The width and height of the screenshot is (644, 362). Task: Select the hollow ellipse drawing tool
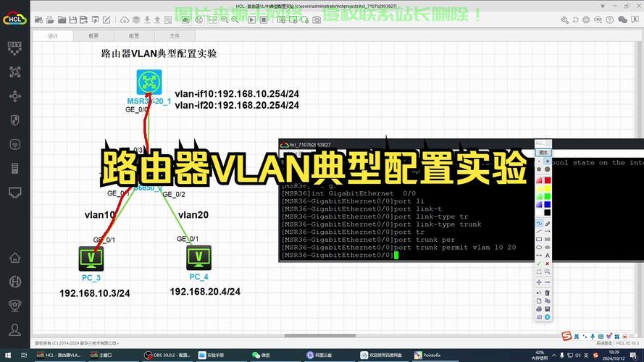coord(539,248)
